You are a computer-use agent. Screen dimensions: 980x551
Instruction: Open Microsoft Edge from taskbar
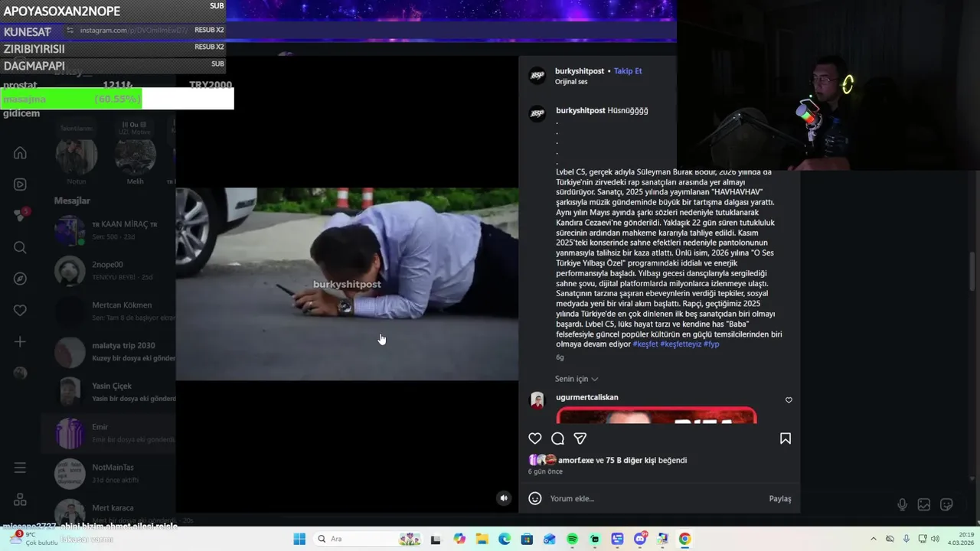point(505,539)
